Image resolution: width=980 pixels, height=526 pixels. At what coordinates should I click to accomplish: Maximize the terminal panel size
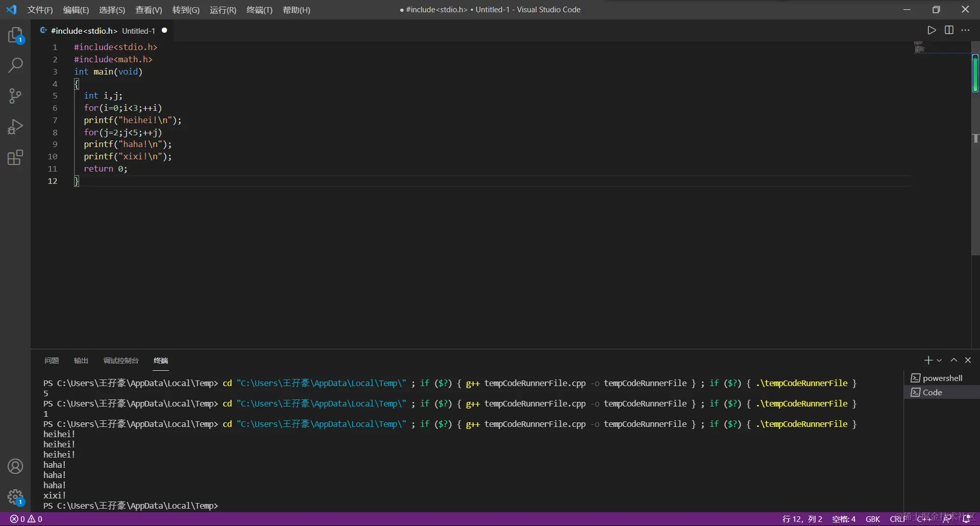[x=953, y=360]
